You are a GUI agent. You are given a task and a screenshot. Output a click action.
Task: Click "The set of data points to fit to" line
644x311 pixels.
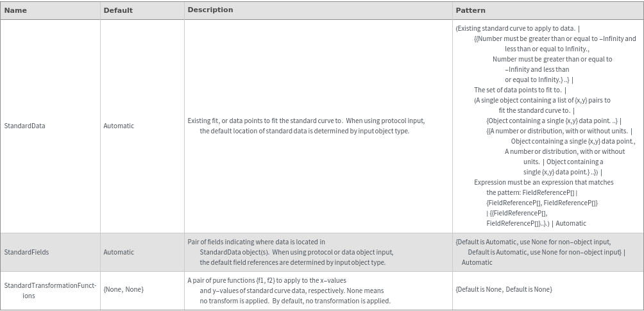(520, 90)
